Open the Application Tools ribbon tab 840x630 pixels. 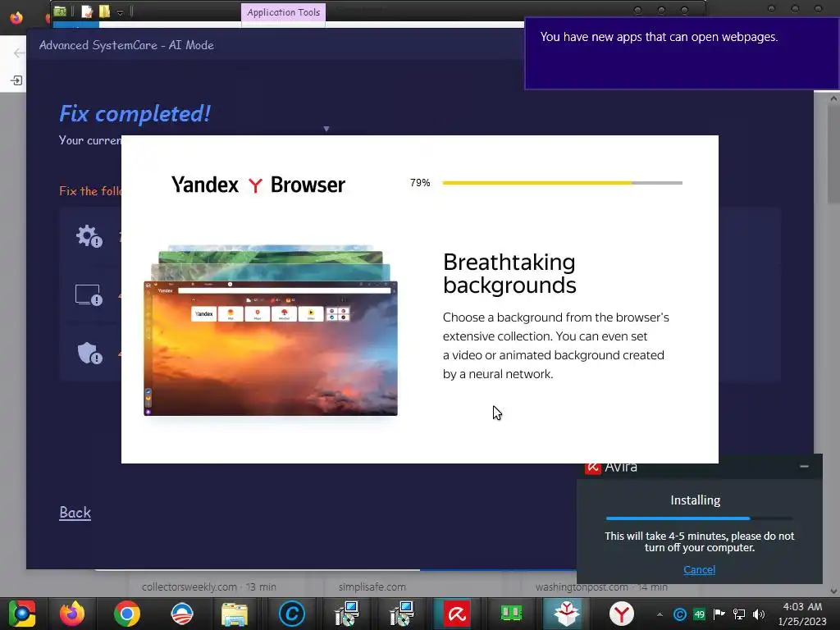point(283,11)
